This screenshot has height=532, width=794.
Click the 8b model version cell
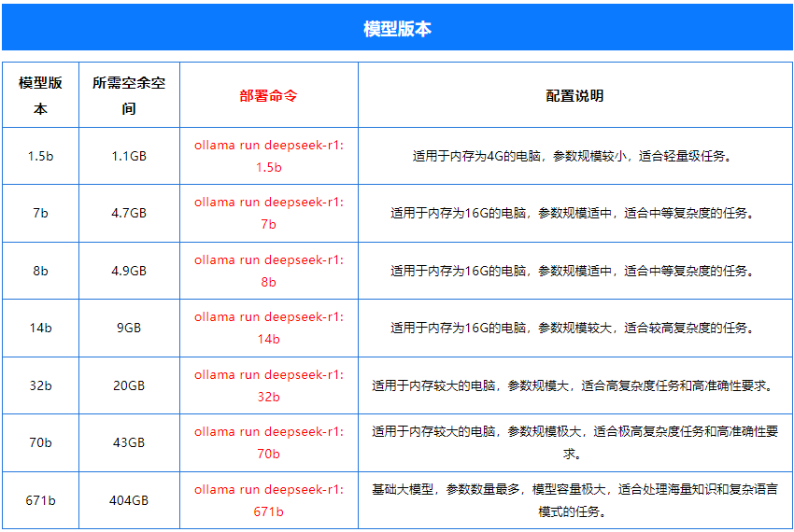(x=40, y=271)
